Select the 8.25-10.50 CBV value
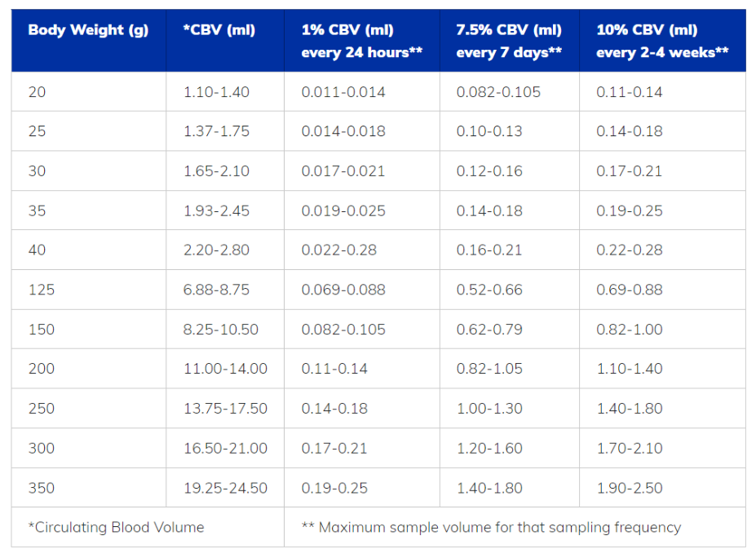Image resolution: width=756 pixels, height=558 pixels. [x=221, y=330]
